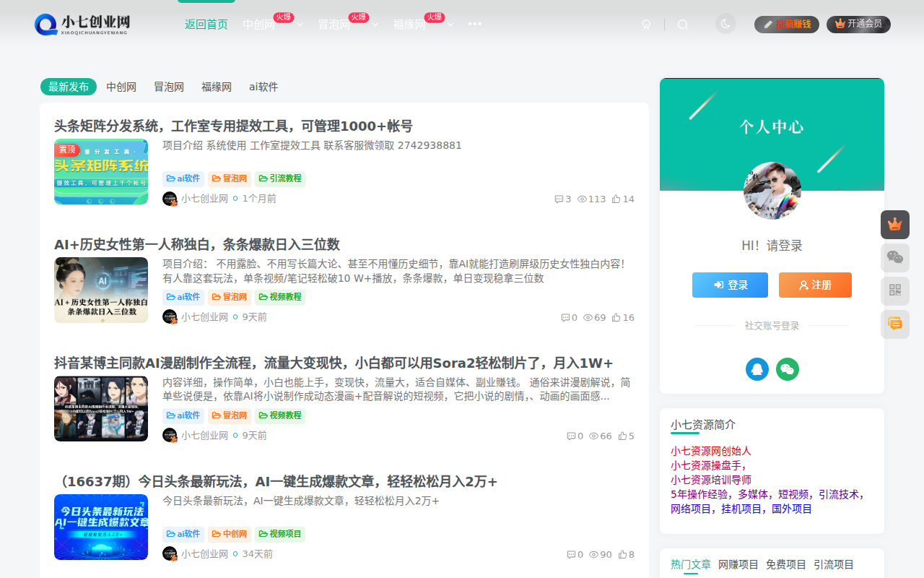The height and width of the screenshot is (578, 924).
Task: Click the WeChat chat floating sidebar icon
Action: [x=895, y=257]
